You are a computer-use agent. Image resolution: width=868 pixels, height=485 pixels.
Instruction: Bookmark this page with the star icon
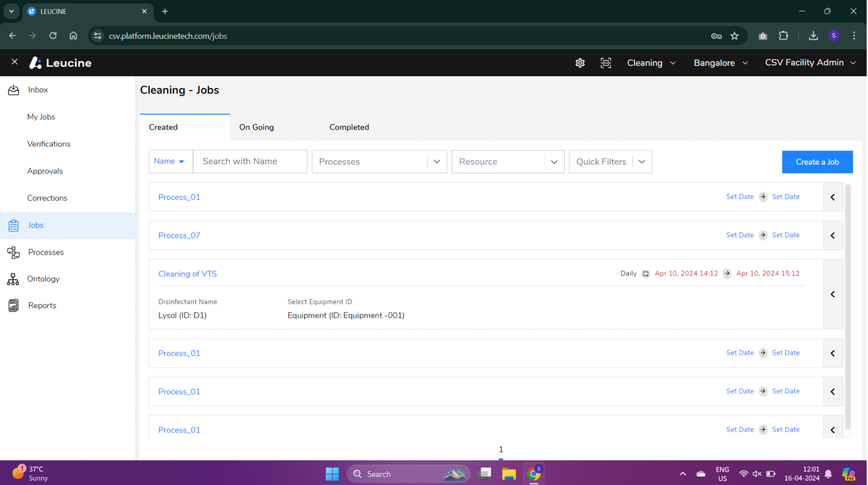click(x=734, y=36)
